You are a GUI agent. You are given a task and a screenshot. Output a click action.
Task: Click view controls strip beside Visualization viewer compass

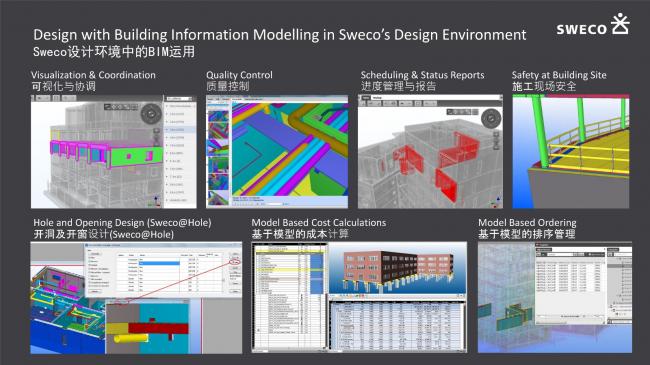(121, 107)
